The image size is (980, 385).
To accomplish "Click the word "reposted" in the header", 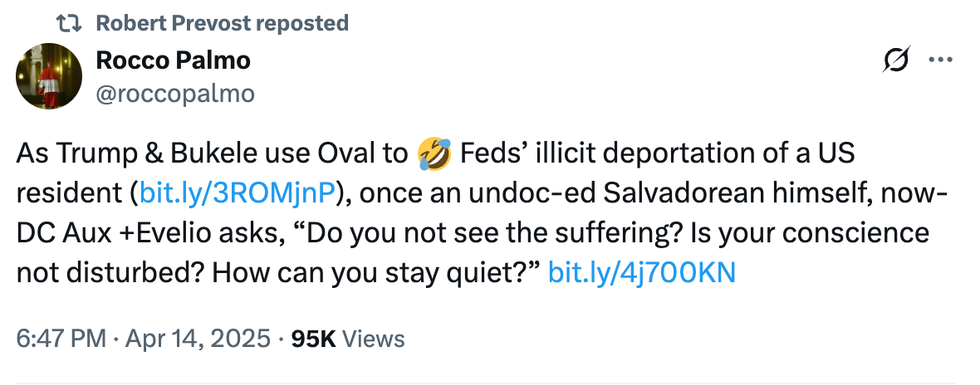I will click(x=302, y=24).
